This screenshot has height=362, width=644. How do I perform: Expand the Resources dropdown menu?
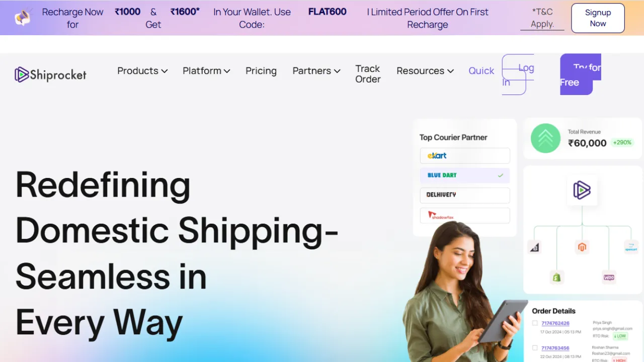click(425, 71)
